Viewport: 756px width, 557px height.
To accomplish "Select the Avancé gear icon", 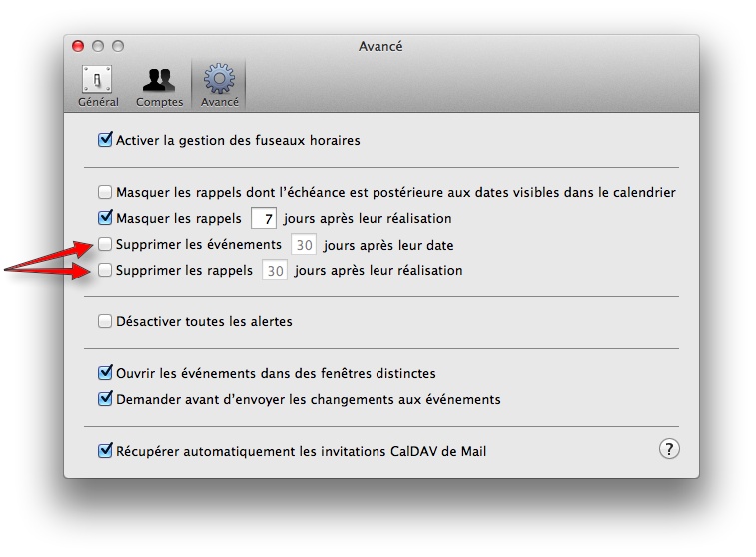I will pyautogui.click(x=219, y=80).
